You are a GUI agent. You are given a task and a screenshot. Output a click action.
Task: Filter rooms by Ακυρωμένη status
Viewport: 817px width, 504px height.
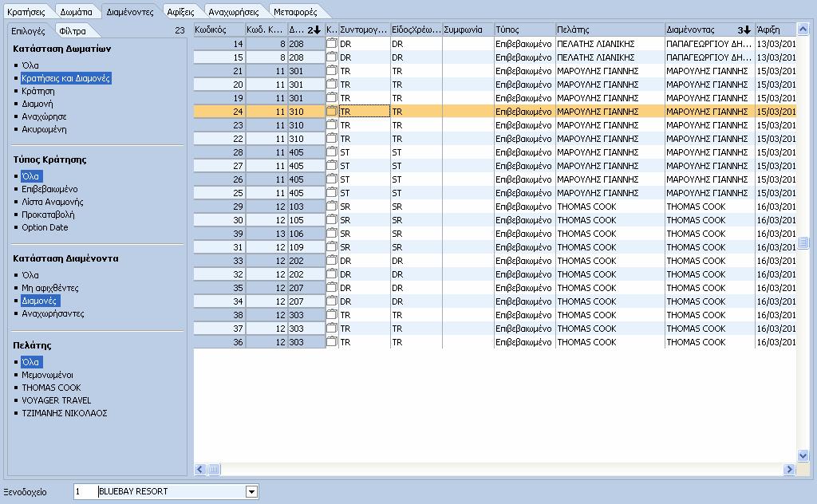point(44,129)
